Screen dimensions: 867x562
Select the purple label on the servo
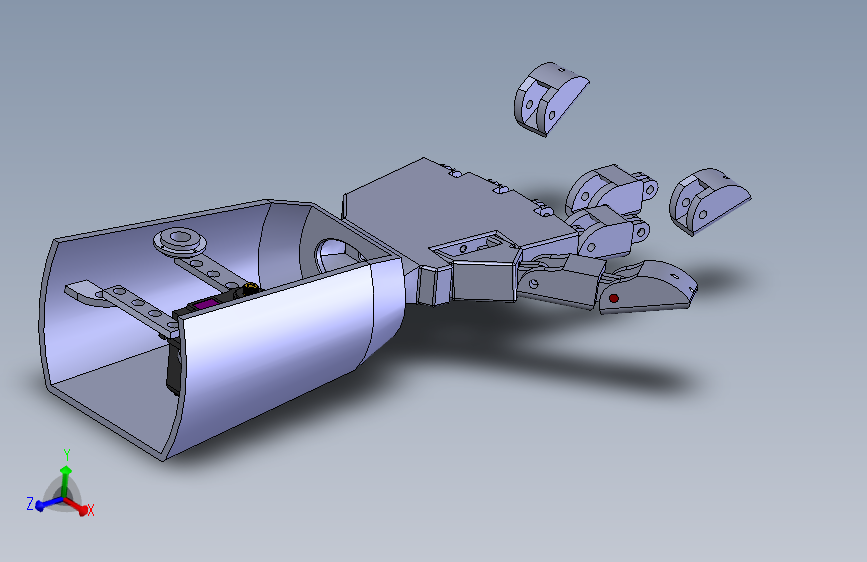click(x=207, y=304)
